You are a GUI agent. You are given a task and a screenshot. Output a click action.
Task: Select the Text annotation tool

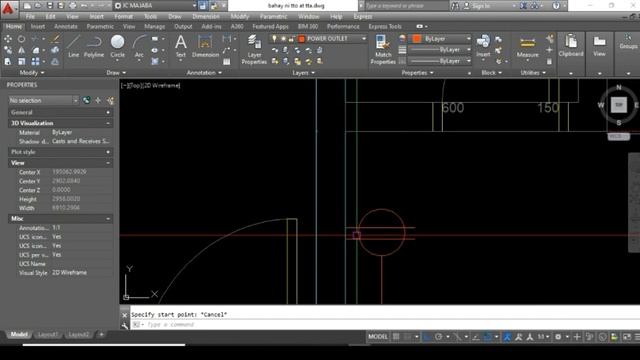click(x=180, y=46)
